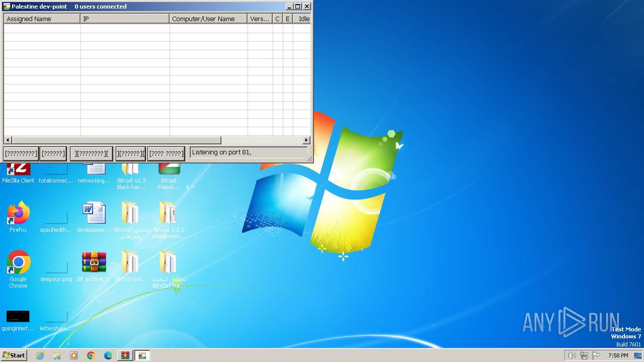Minimize the Palestine dev-point window
This screenshot has width=644, height=362.
pyautogui.click(x=290, y=7)
